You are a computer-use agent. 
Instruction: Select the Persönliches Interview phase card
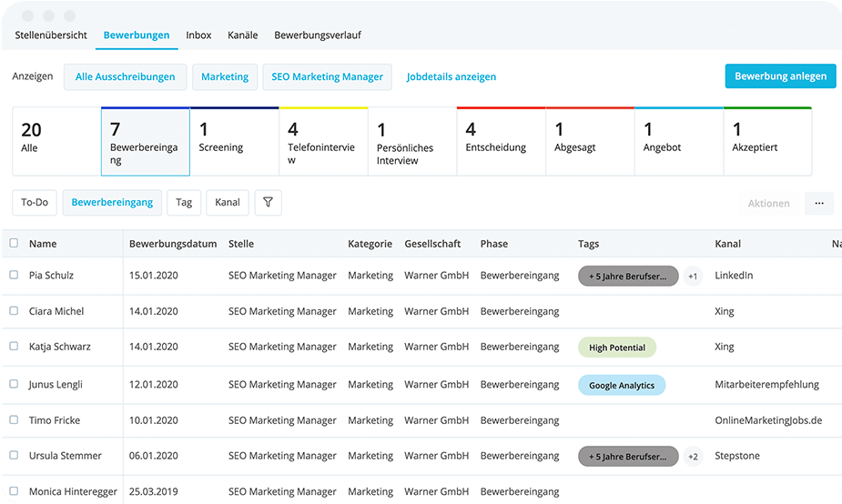[412, 141]
